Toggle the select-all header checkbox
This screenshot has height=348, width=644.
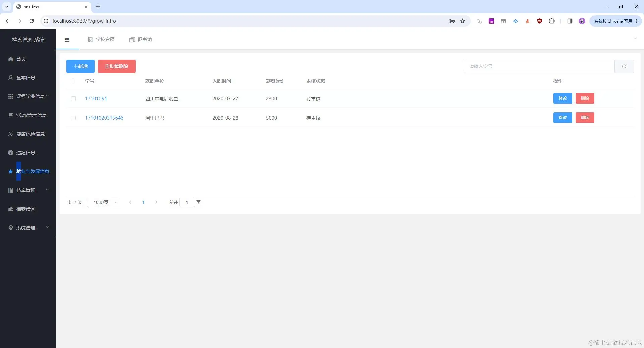pyautogui.click(x=72, y=81)
